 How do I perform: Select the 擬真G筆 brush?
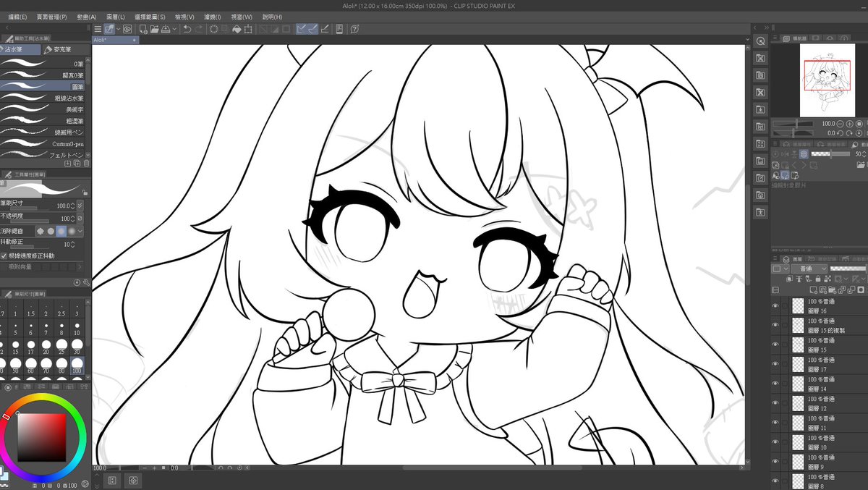43,75
